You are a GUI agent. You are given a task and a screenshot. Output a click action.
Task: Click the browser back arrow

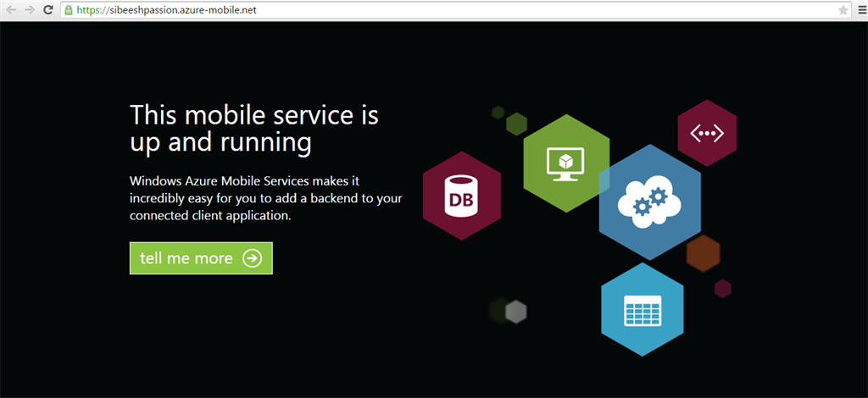(12, 10)
